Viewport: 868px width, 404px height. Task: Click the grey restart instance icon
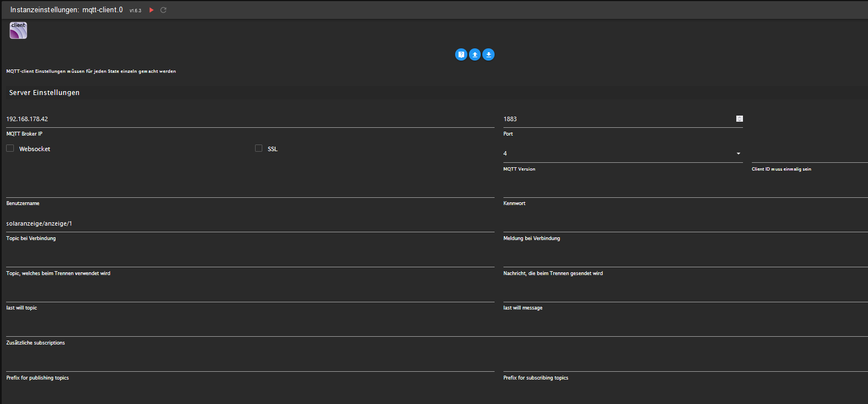[163, 10]
